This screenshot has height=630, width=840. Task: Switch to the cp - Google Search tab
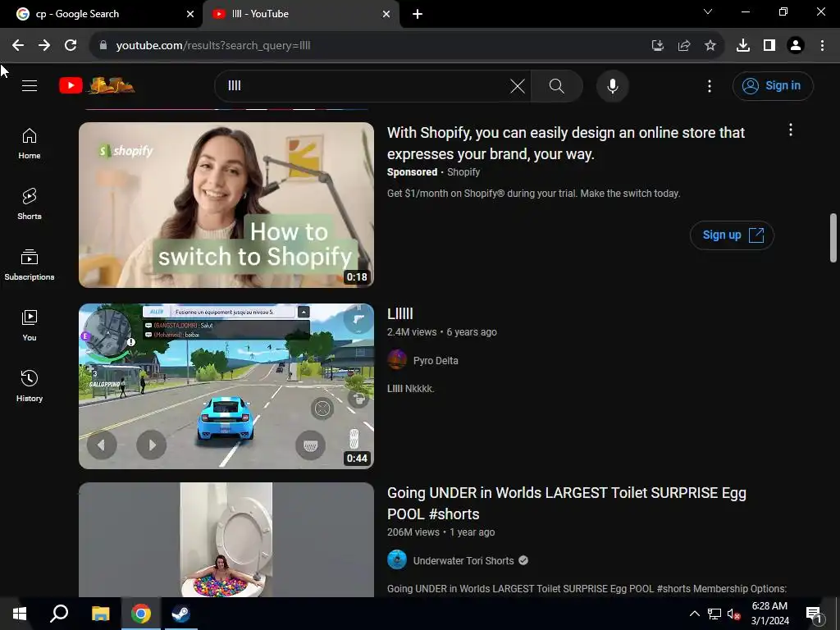click(102, 14)
